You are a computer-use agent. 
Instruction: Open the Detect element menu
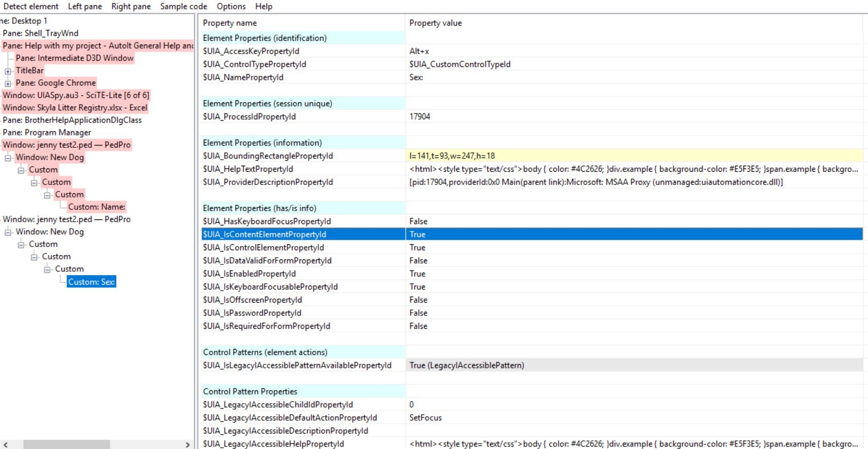click(31, 6)
